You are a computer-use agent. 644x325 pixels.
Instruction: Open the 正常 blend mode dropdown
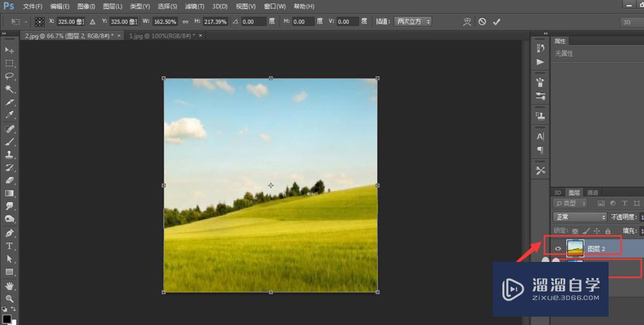tap(580, 217)
